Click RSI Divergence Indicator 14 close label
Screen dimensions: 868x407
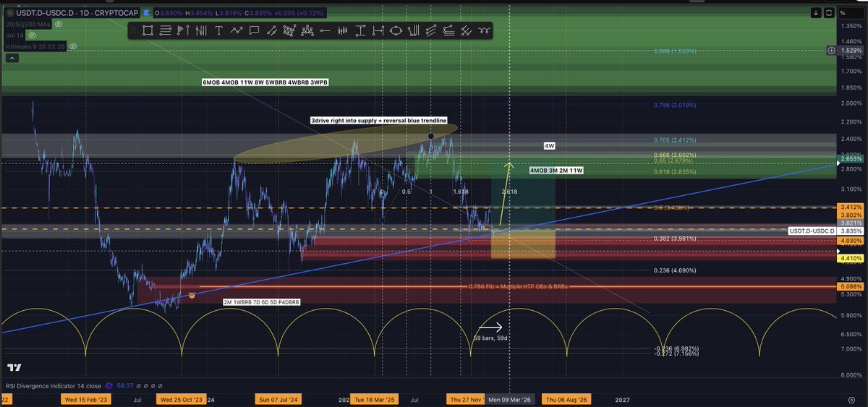tap(54, 386)
